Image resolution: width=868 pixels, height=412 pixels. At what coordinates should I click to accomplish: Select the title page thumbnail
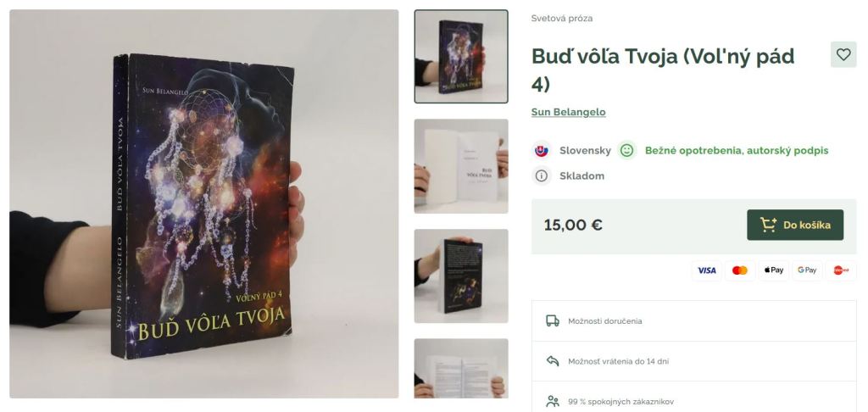(461, 166)
